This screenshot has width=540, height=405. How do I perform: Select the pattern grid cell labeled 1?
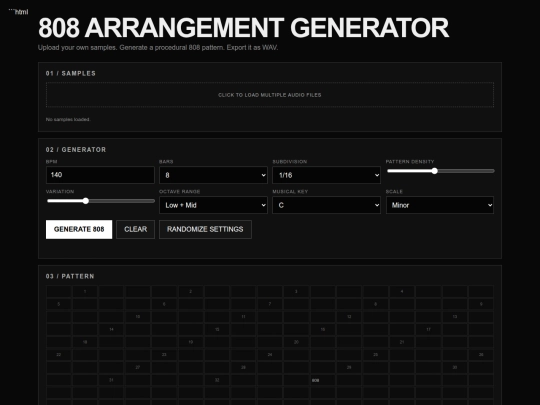point(85,291)
